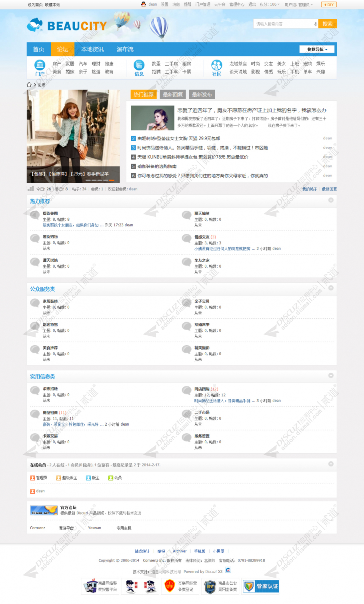The image size is (364, 604).
Task: Click the 网店团购 forum bubble icon
Action: (187, 391)
